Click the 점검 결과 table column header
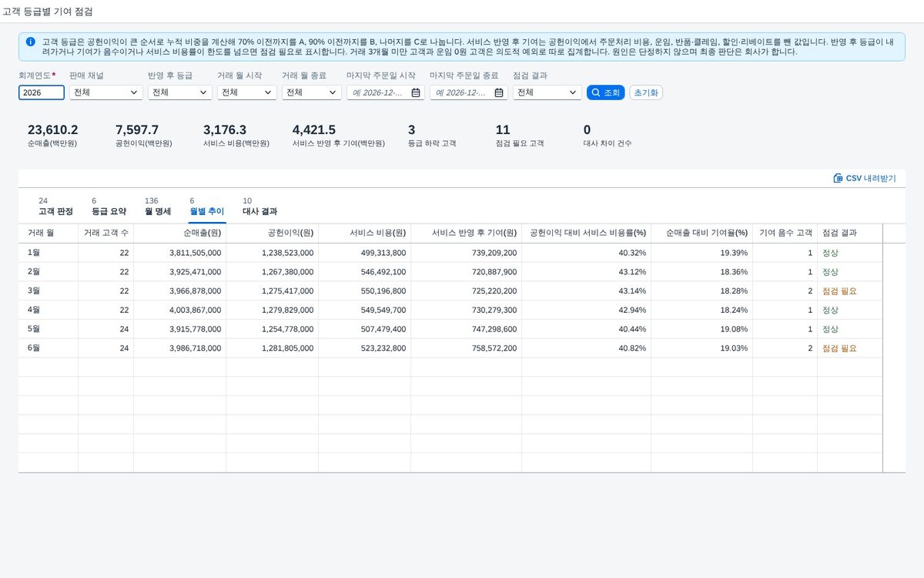Screen dimensions: 924x578 point(850,233)
